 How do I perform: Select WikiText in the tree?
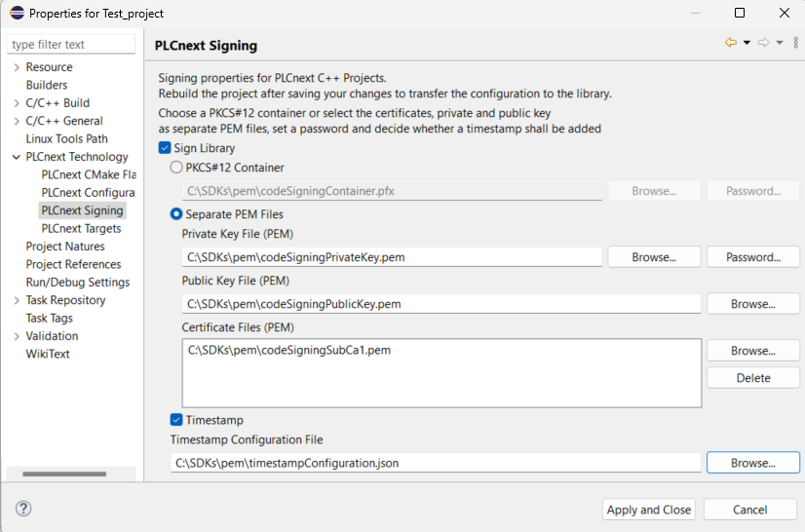tap(48, 354)
